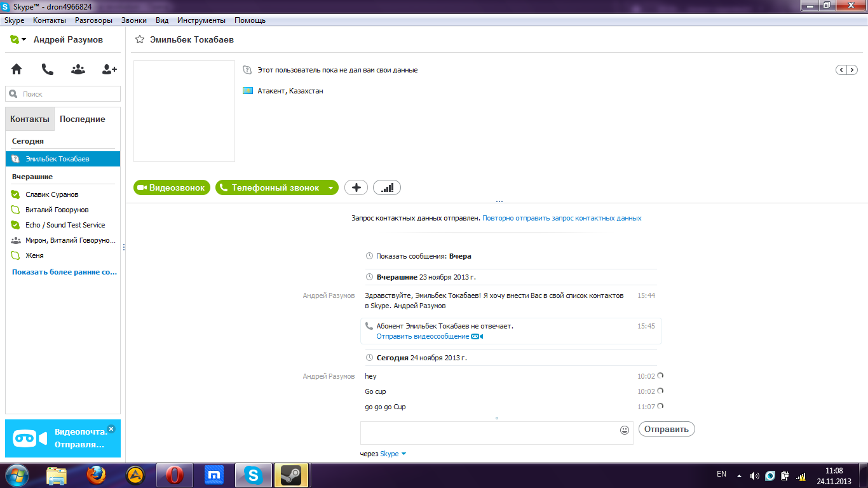The image size is (868, 488).
Task: Click the 'hey' message
Action: click(370, 376)
